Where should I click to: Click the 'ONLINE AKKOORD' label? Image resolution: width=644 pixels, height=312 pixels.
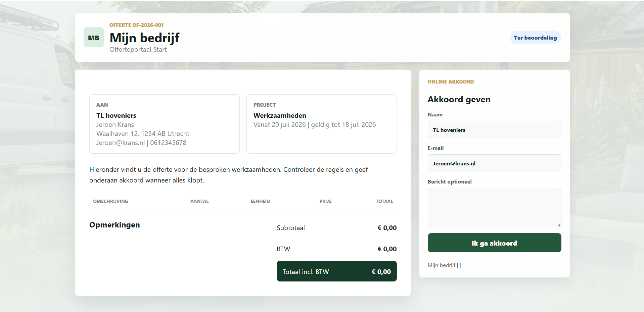tap(451, 82)
